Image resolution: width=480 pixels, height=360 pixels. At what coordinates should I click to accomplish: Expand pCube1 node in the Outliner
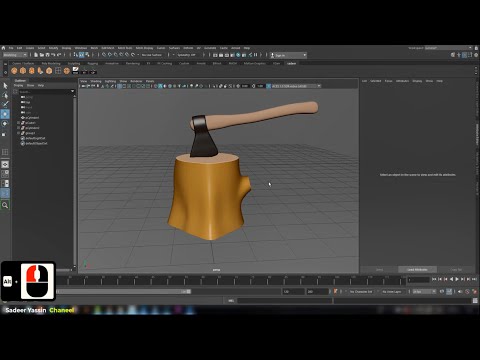18,123
